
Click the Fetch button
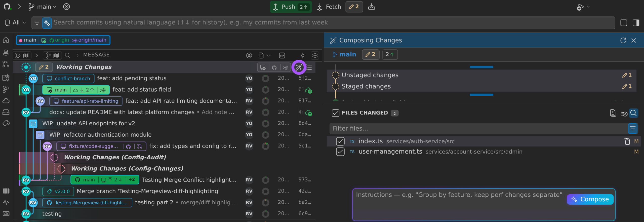point(329,7)
